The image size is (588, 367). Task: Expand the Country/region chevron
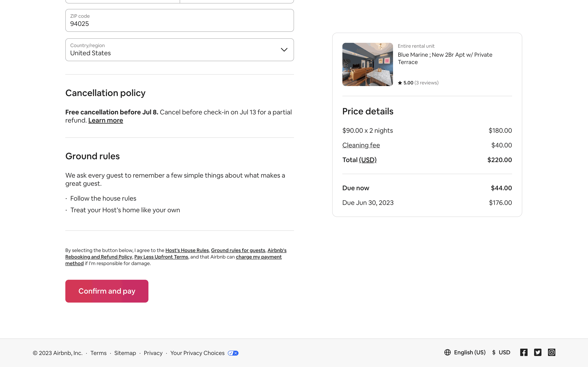(284, 50)
